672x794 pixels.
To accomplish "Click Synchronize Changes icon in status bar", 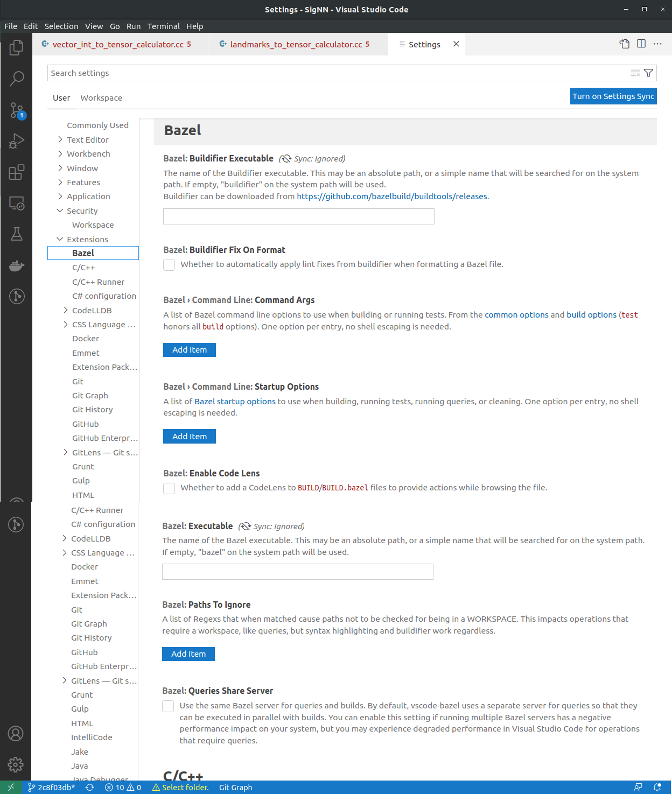I will [90, 788].
